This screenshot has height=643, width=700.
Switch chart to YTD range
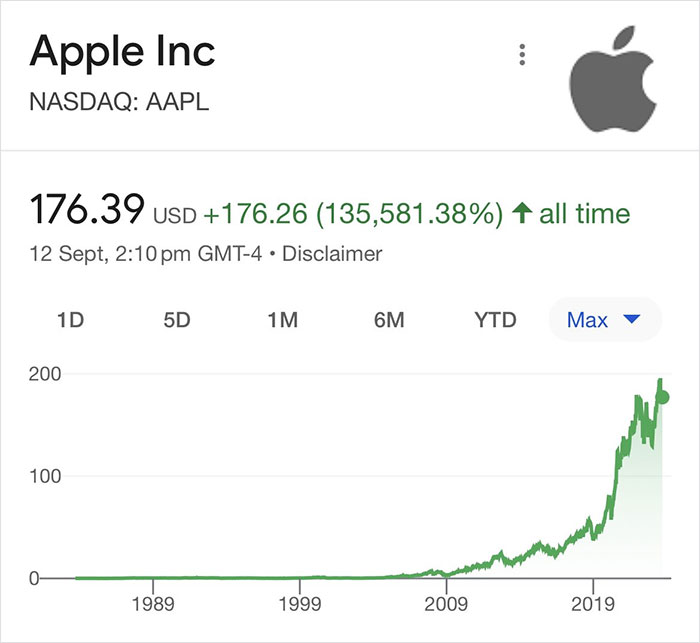495,320
